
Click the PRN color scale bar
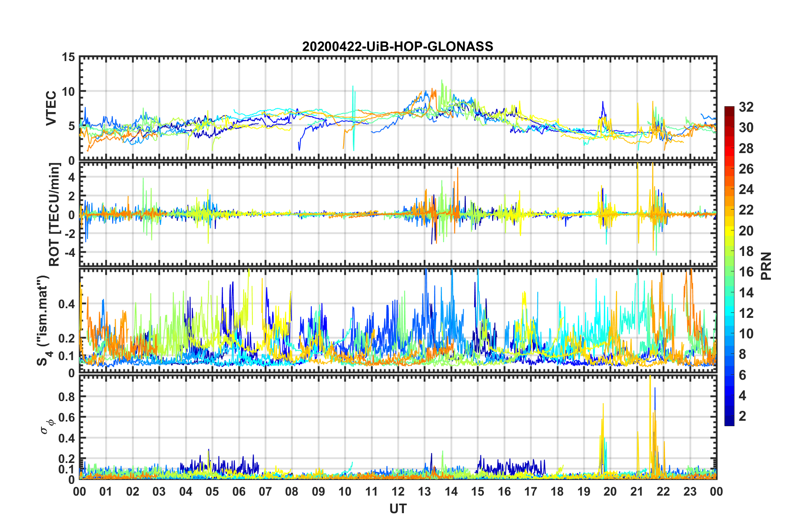click(x=729, y=266)
